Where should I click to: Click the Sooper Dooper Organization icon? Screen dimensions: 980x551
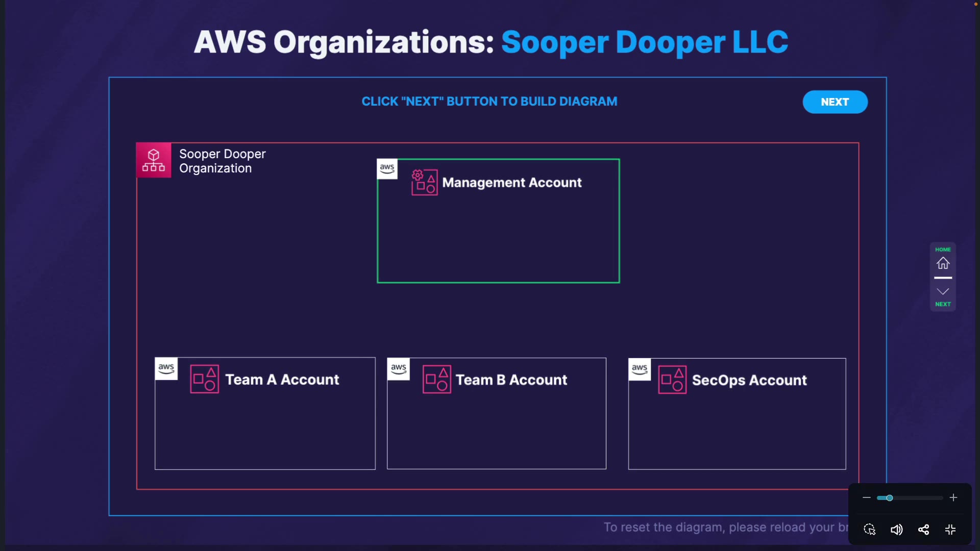point(154,160)
